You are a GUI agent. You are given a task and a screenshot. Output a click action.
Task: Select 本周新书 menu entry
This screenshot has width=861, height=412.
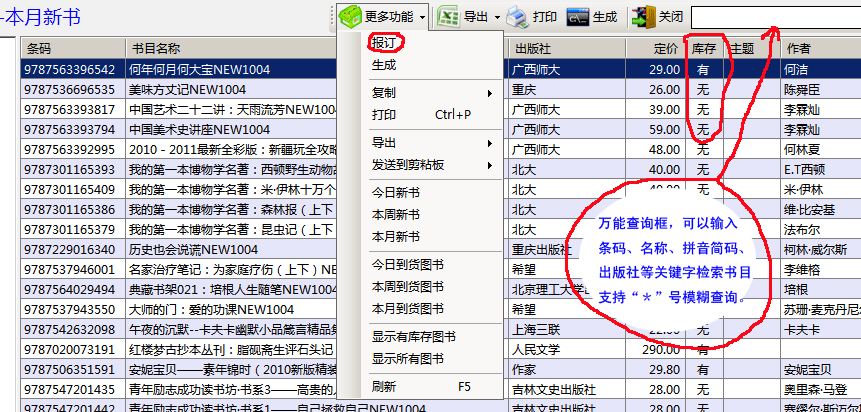point(395,214)
